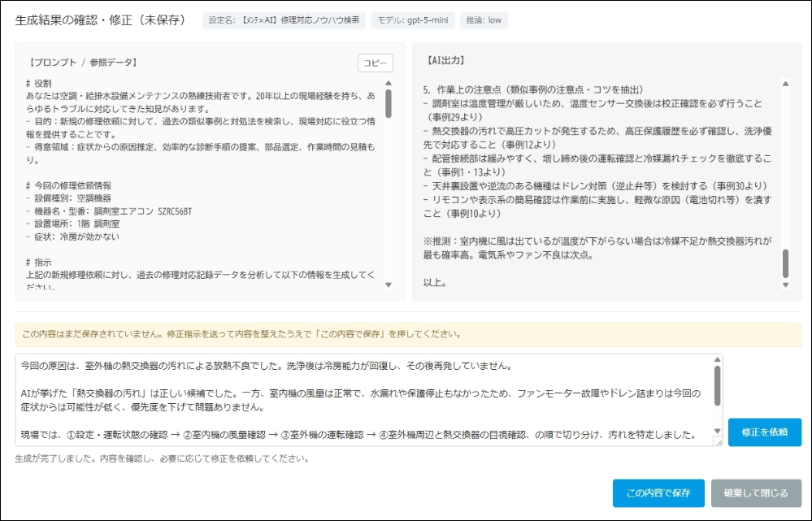Screen dimensions: 812x521
Task: Click the '# 今回の修理依頼情報' line
Action: [x=69, y=185]
